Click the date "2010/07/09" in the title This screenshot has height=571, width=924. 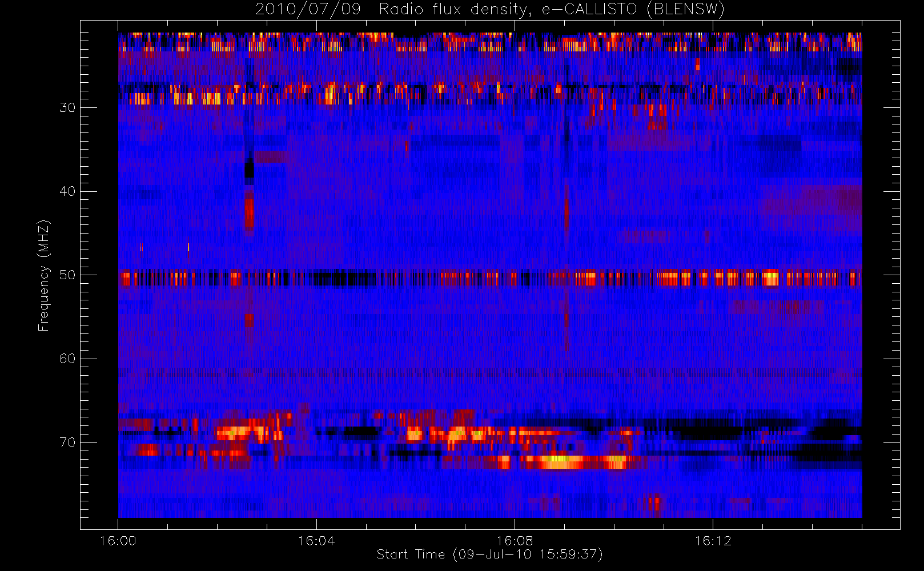[x=308, y=10]
